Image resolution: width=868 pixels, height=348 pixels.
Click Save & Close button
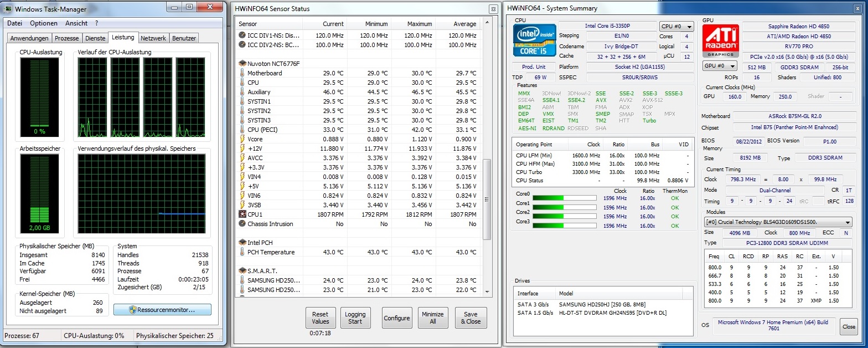pos(471,318)
